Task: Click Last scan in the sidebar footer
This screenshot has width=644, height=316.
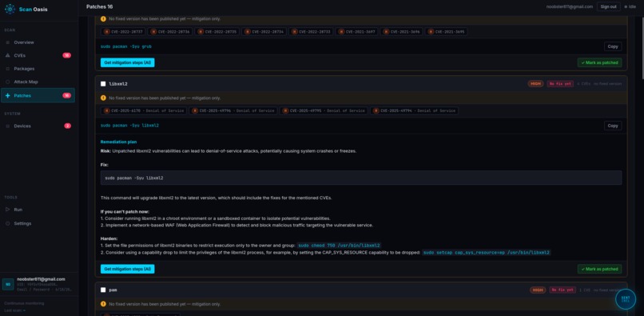Action: [x=15, y=310]
